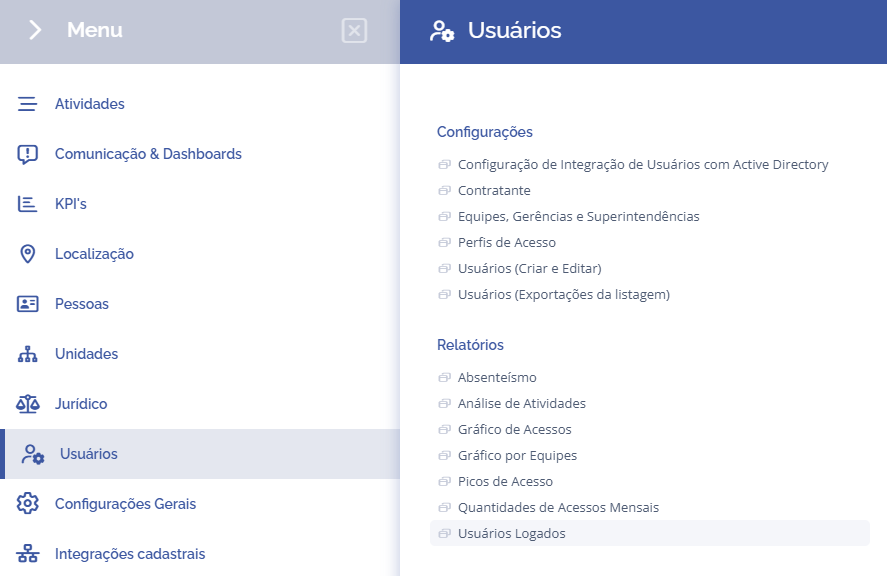Click the Localização map pin icon
The height and width of the screenshot is (576, 887).
[x=27, y=254]
